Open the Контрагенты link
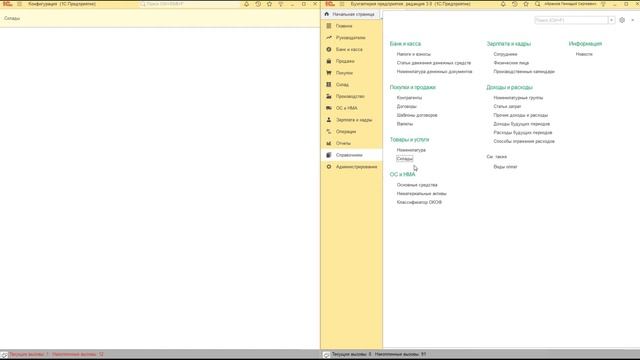 [409, 98]
